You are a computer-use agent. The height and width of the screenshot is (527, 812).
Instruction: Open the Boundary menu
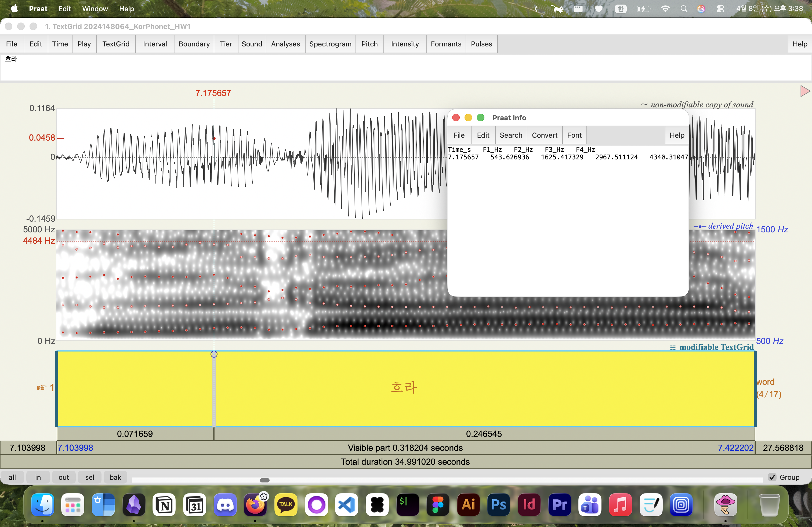[x=194, y=44]
